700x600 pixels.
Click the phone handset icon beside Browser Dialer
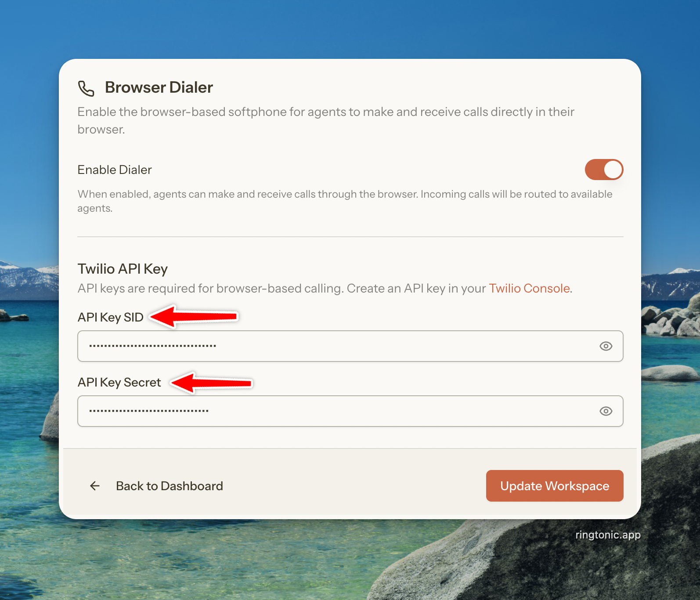tap(86, 88)
